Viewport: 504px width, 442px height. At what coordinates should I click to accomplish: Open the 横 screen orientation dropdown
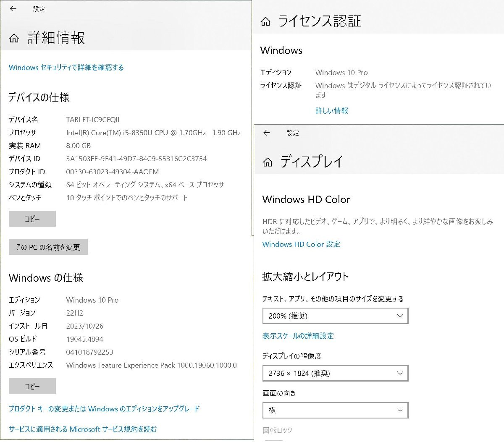[x=336, y=410]
